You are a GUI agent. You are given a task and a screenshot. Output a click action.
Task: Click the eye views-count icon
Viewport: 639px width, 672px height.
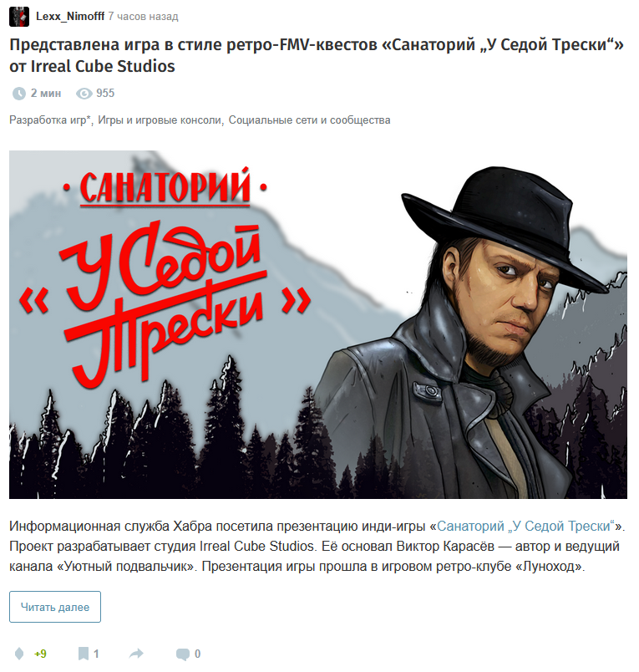pyautogui.click(x=84, y=94)
